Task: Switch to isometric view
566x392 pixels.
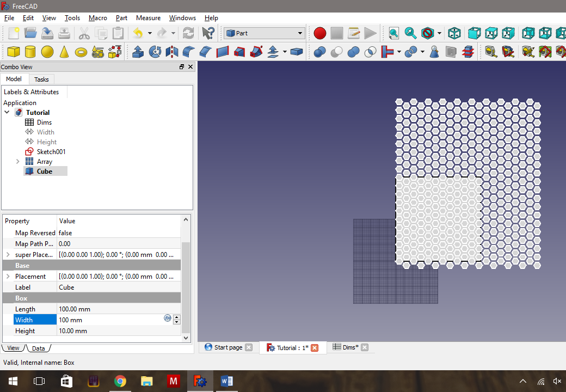Action: point(454,33)
